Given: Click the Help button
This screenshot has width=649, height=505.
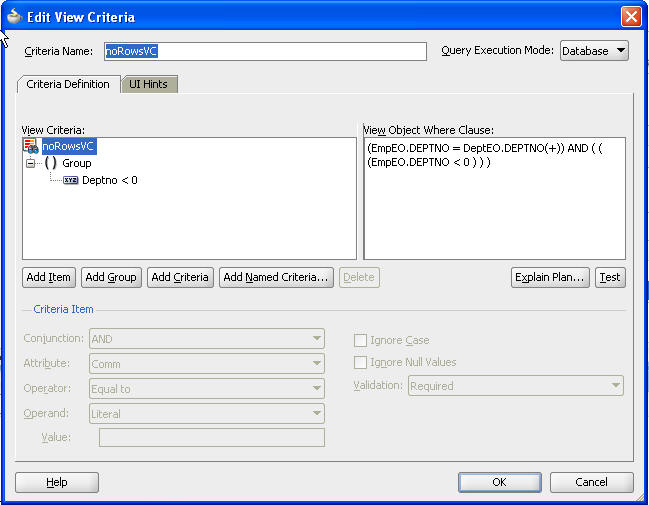Looking at the screenshot, I should (x=57, y=482).
